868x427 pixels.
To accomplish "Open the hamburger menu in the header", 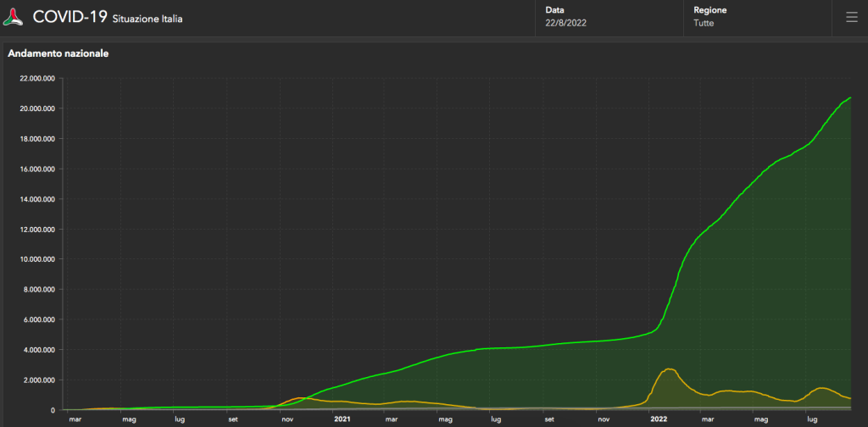I will (851, 17).
